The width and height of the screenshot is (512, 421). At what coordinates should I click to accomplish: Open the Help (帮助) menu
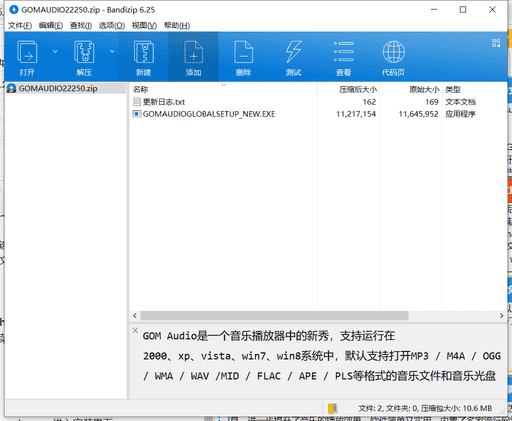pyautogui.click(x=177, y=25)
